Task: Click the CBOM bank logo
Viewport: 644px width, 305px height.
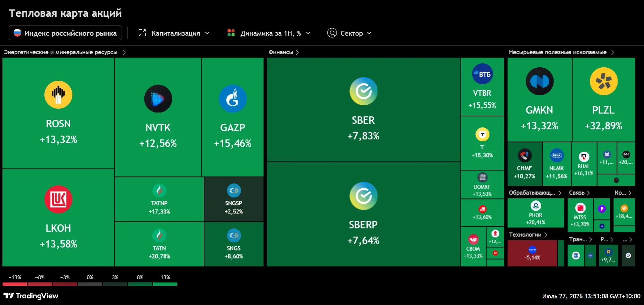Action: point(473,239)
